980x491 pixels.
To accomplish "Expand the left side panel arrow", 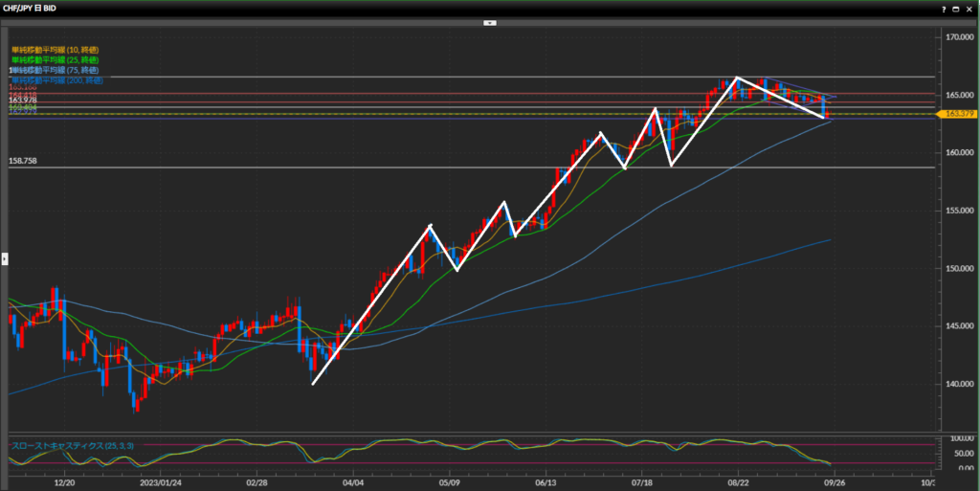I will (x=4, y=258).
